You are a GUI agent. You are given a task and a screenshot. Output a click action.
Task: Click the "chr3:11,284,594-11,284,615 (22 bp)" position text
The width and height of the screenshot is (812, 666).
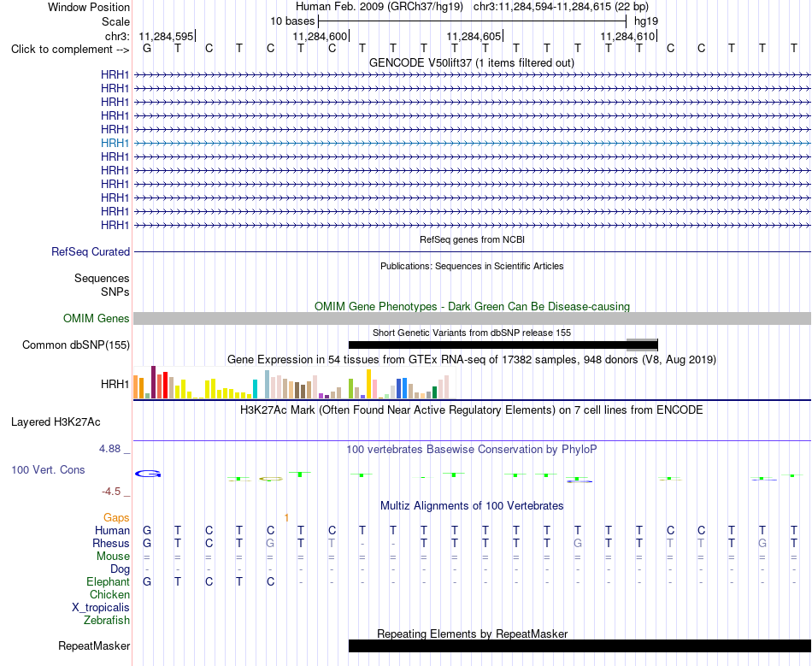[x=561, y=7]
